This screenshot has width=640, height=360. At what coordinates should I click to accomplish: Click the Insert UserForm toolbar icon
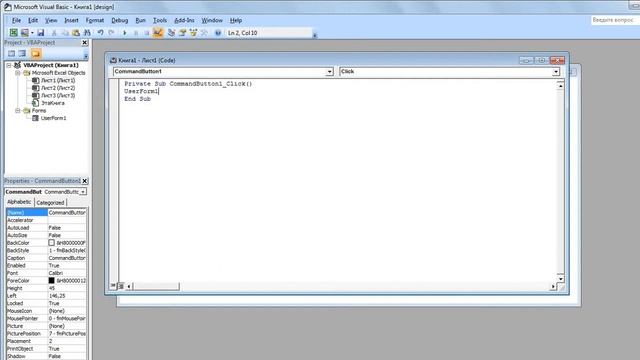click(25, 33)
